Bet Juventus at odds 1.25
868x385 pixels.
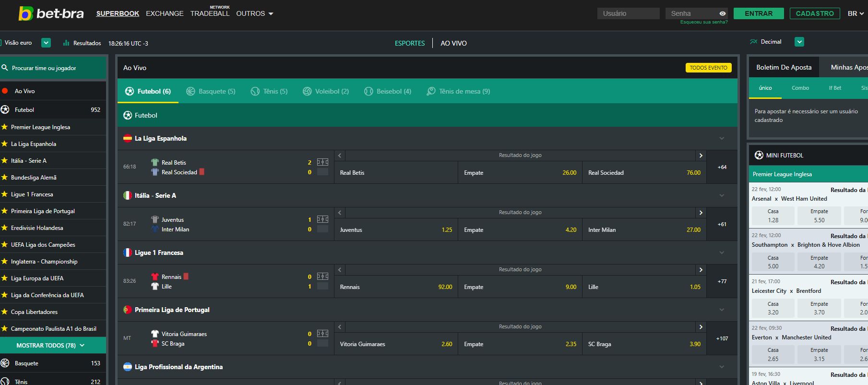click(396, 229)
